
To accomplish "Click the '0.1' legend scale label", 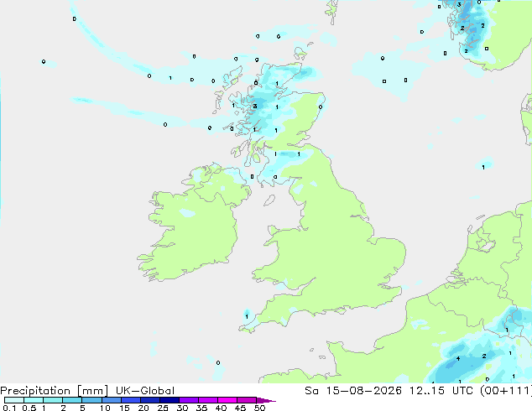I will click(9, 408).
